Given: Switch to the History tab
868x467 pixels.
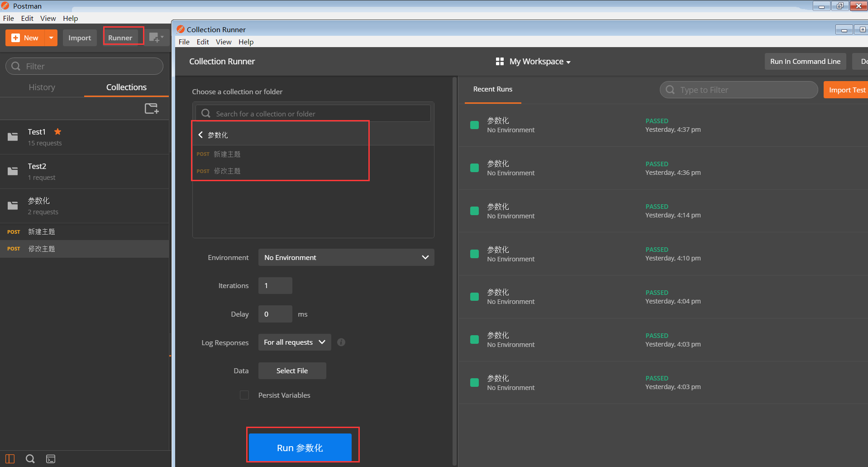Looking at the screenshot, I should coord(42,87).
